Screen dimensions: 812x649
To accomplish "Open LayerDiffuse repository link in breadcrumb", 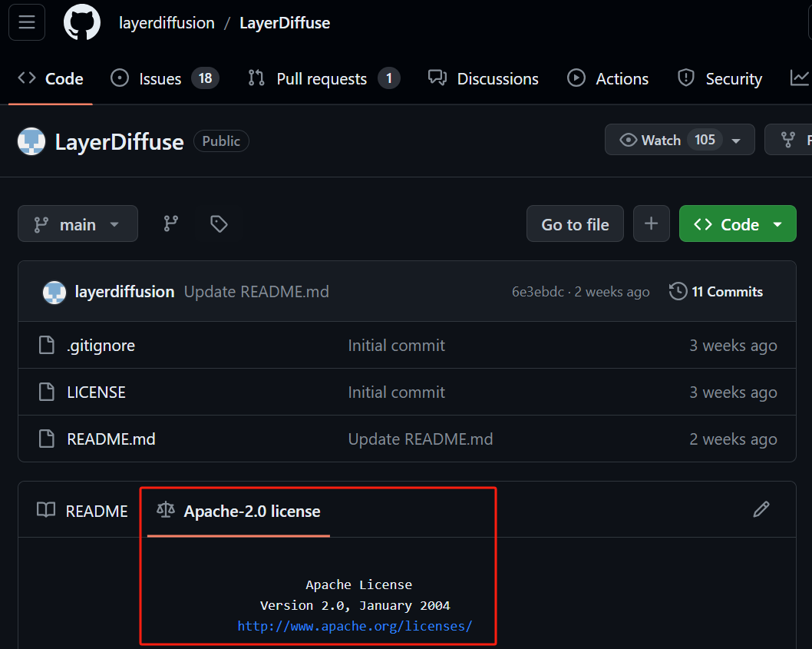I will coord(284,23).
